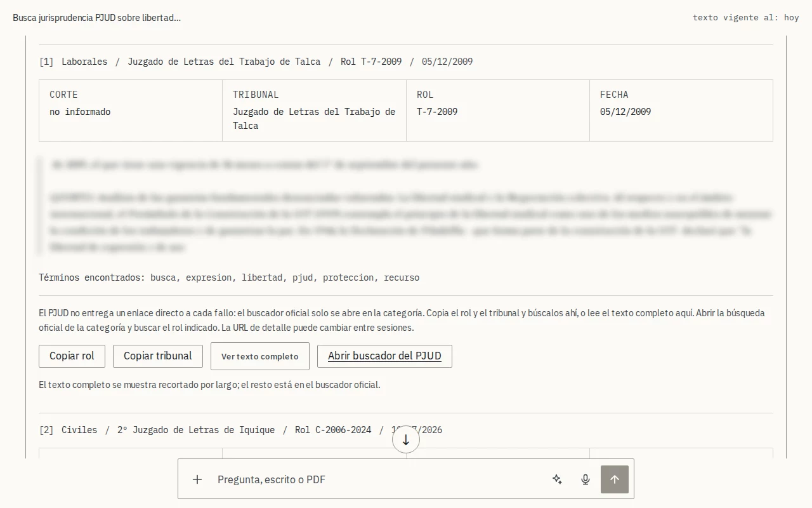This screenshot has width=812, height=508.
Task: Click note El texto completo se muestra recortado
Action: tap(209, 385)
